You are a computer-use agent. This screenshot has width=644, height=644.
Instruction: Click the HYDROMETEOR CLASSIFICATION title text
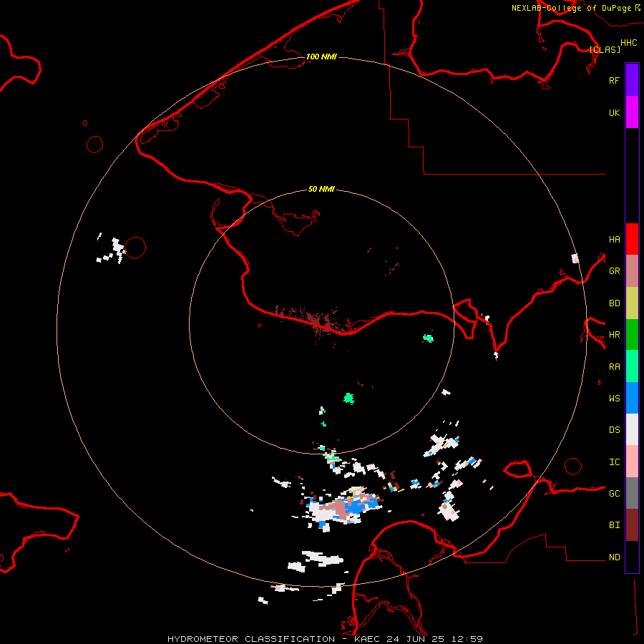click(251, 639)
